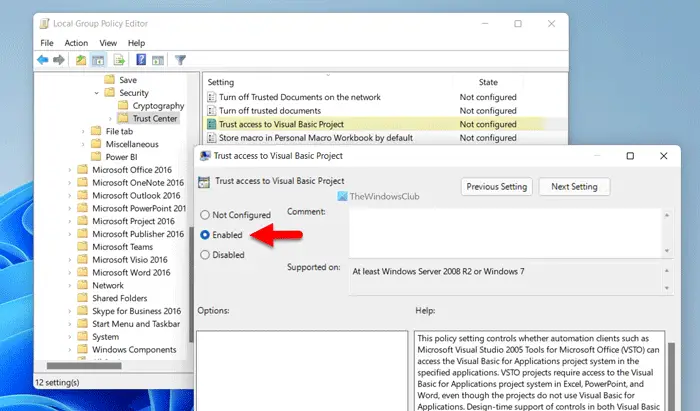
Task: Select Microsoft Publisher 2016 tree item
Action: (138, 234)
